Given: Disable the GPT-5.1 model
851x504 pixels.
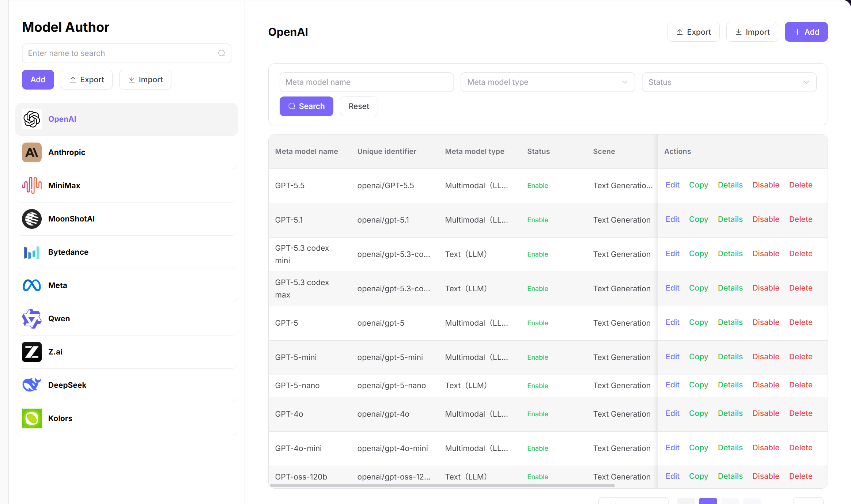Looking at the screenshot, I should click(x=766, y=219).
